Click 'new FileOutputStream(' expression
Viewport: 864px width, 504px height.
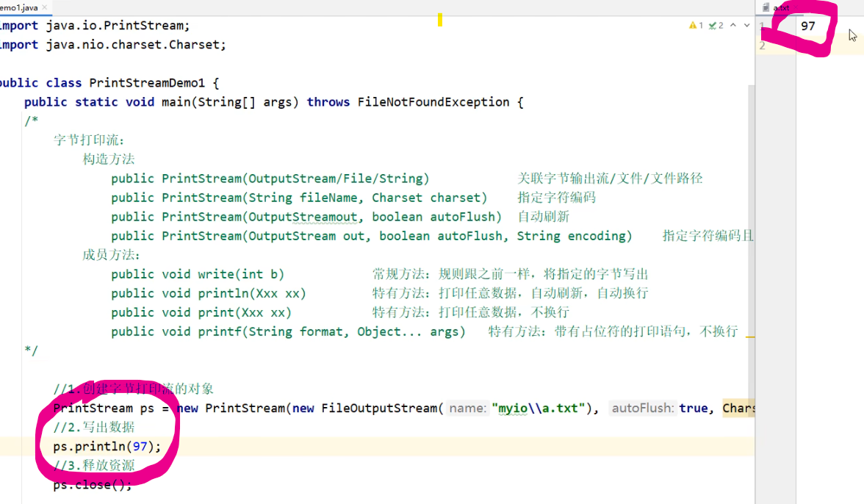[x=367, y=408]
